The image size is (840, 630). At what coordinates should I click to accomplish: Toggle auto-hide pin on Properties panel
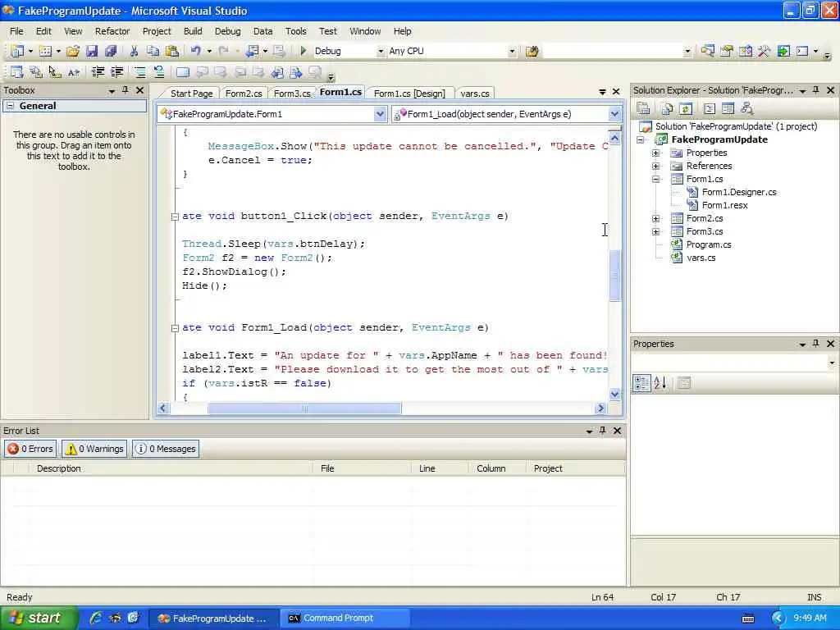[816, 344]
